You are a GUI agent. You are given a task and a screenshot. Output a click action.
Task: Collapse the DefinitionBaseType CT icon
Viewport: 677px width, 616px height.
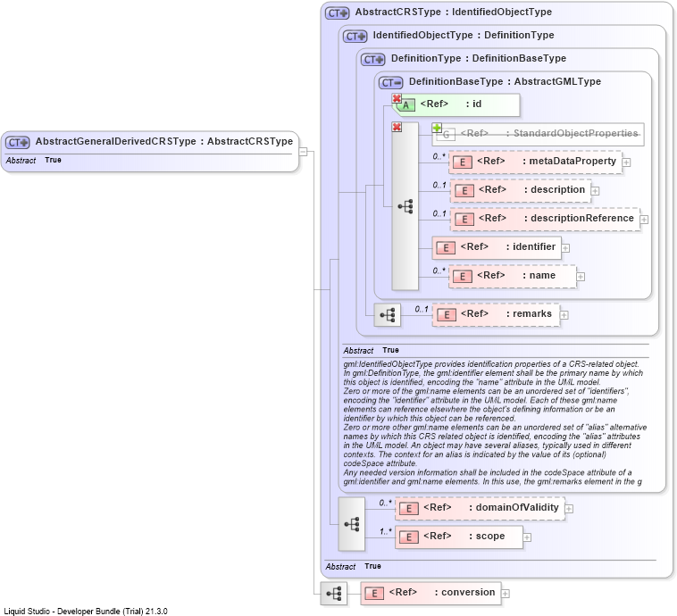390,82
